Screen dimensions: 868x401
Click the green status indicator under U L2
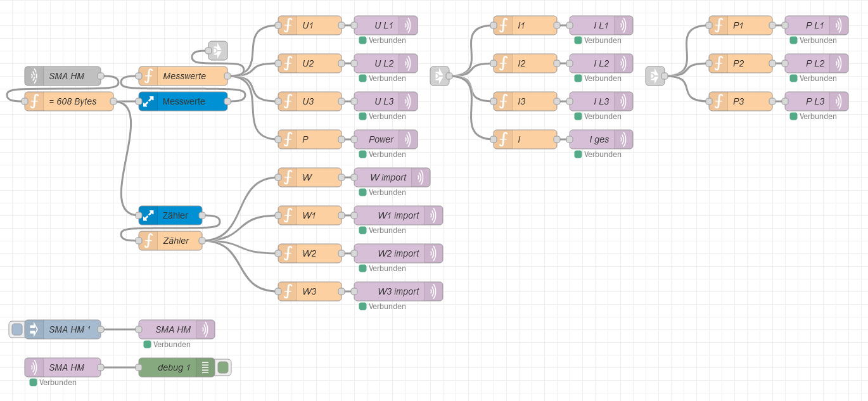(x=363, y=79)
